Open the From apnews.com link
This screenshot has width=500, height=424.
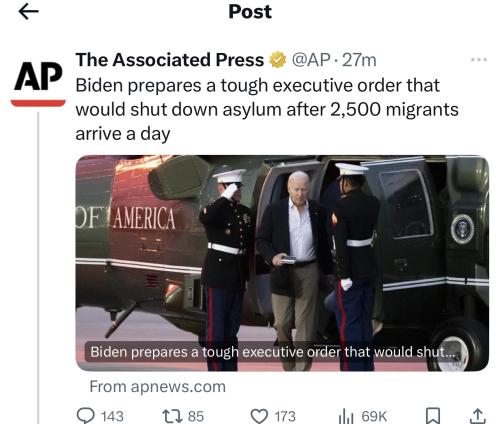158,387
